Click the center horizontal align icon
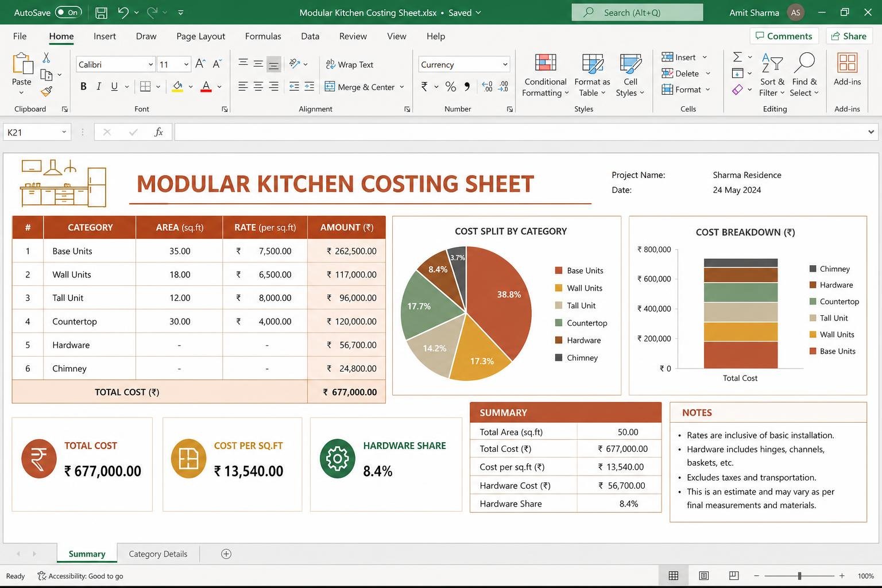882x588 pixels. pos(258,87)
